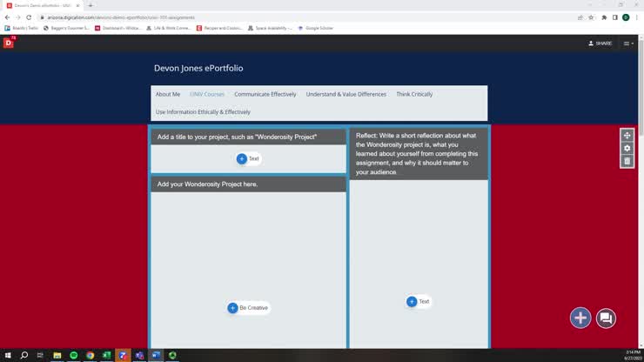Open Understand & Value Differences page
644x362 pixels.
click(345, 94)
